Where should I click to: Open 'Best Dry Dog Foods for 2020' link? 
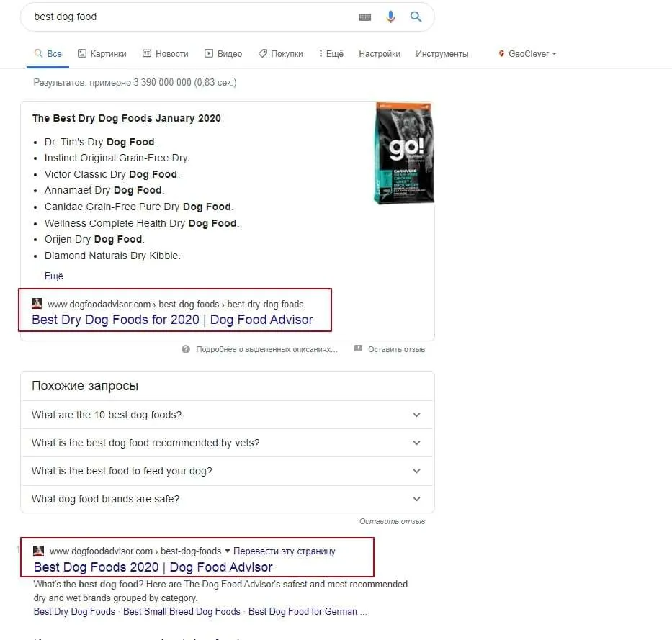172,320
